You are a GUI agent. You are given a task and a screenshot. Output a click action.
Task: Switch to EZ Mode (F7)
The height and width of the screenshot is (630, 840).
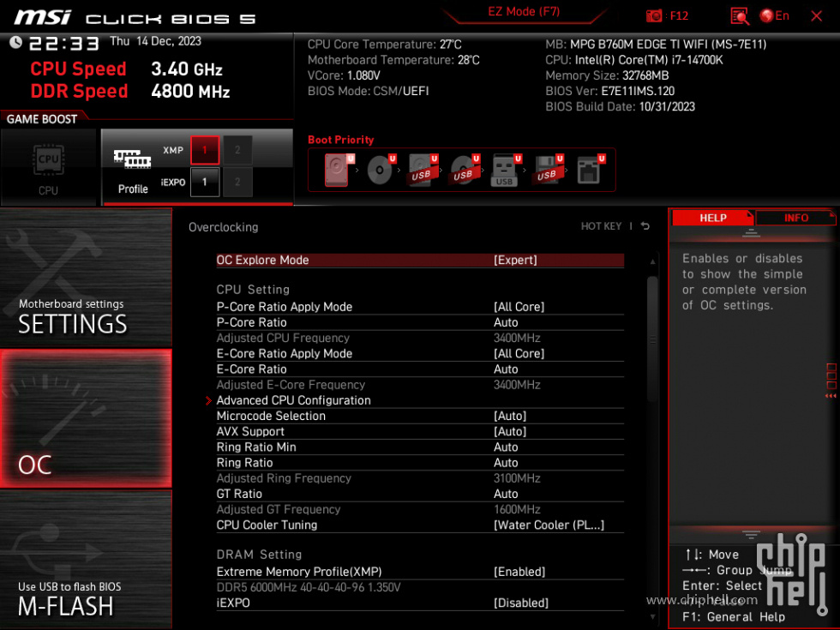[524, 12]
